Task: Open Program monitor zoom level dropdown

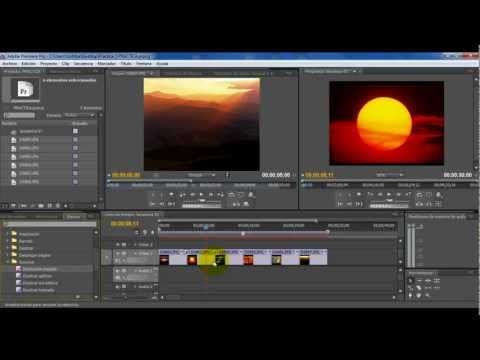Action: [389, 175]
